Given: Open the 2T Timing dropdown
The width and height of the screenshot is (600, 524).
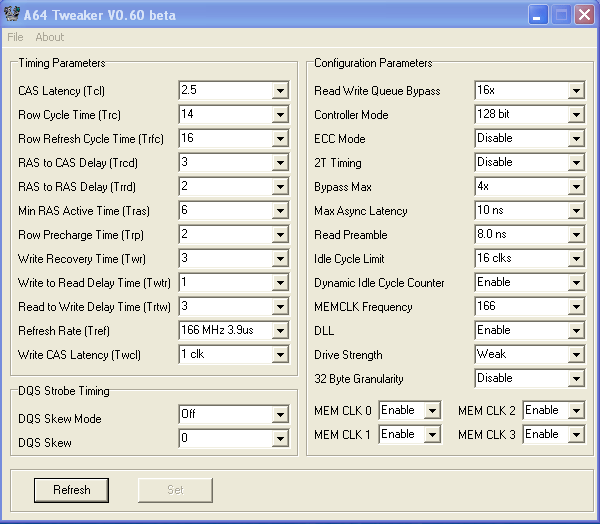Looking at the screenshot, I should [575, 163].
